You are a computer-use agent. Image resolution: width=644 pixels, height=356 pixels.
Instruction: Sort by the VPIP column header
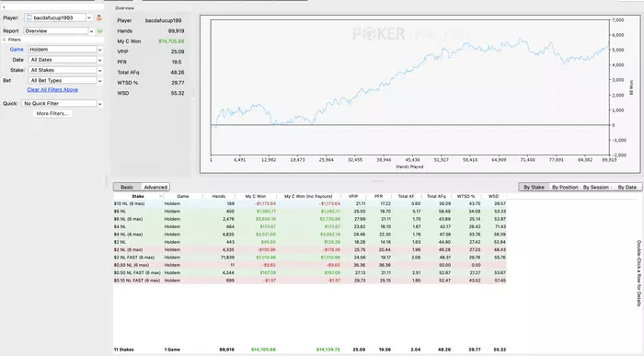353,197
